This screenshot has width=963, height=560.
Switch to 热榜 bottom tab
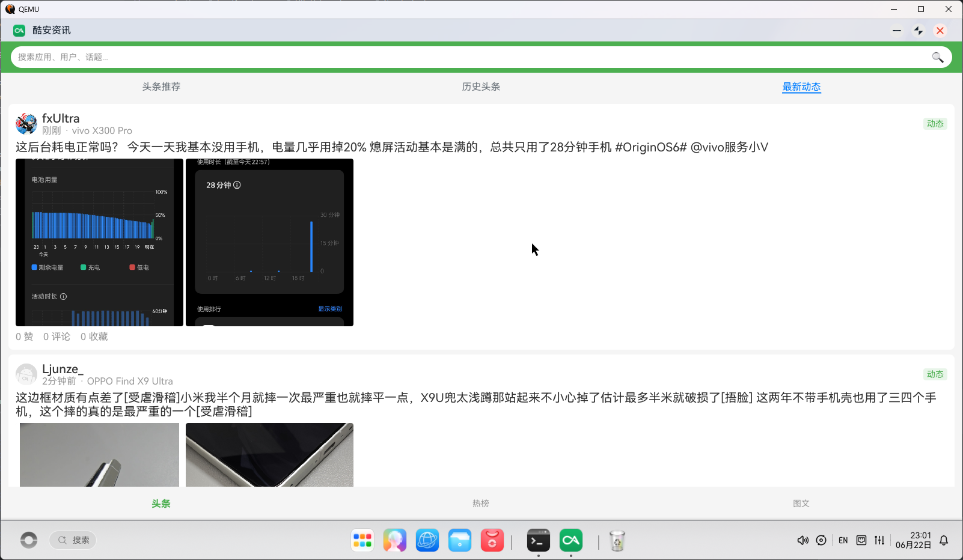(x=481, y=504)
